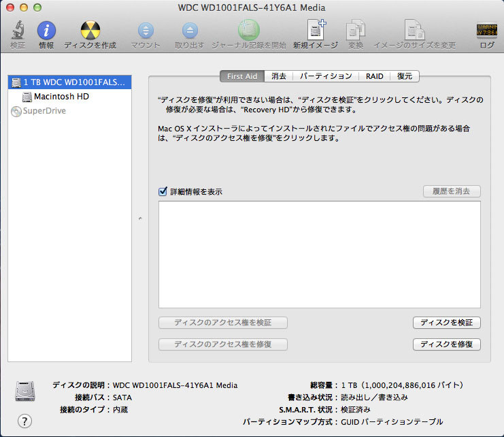Screen dimensions: 504x437
Task: Click the ディスクを検証 button
Action: point(447,323)
